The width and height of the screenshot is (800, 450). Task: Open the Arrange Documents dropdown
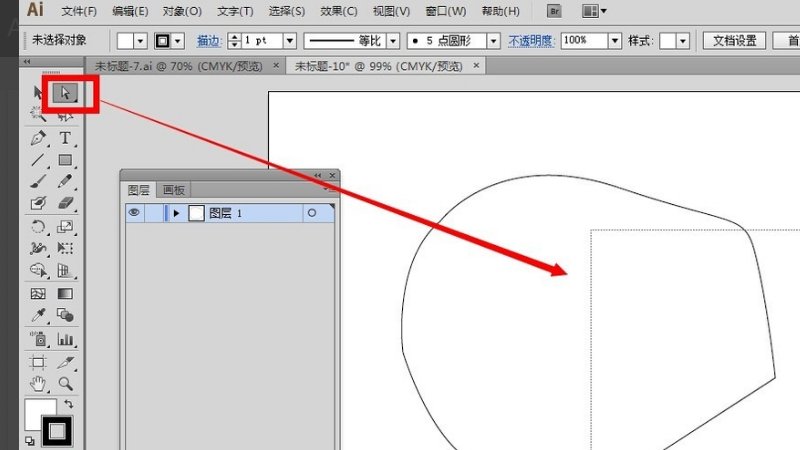[x=594, y=11]
